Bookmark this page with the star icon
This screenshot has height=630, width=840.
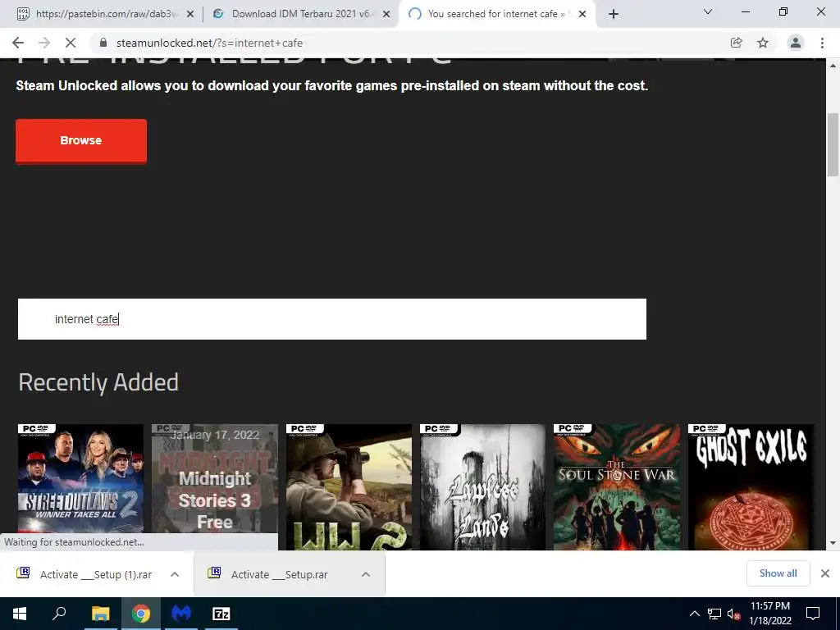[x=763, y=43]
